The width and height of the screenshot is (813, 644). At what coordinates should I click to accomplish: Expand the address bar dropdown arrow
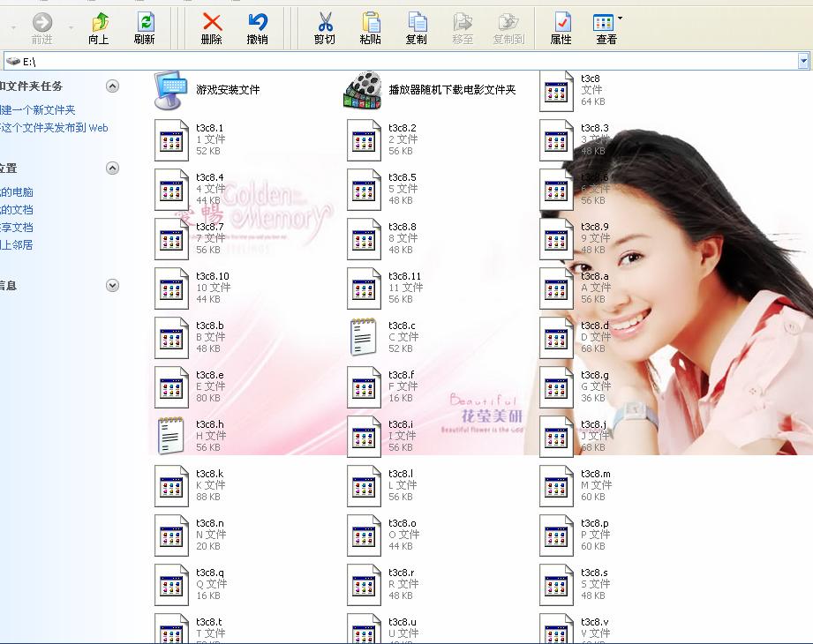click(803, 61)
